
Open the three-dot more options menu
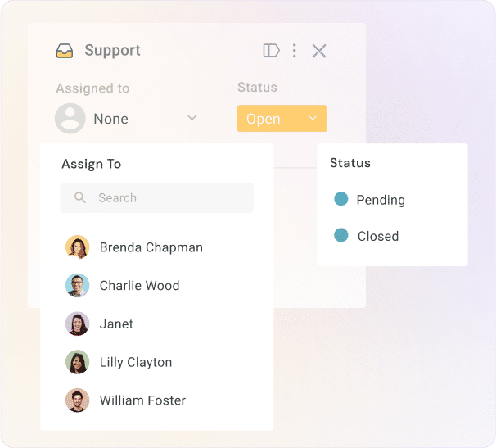(294, 51)
